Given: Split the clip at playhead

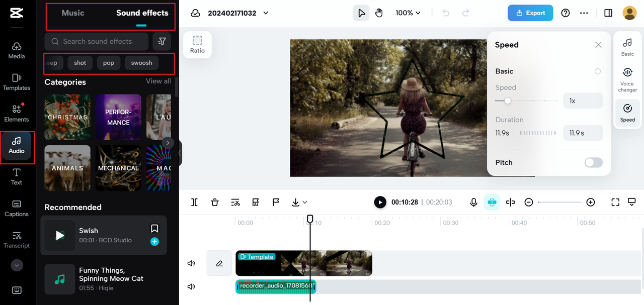Looking at the screenshot, I should click(x=194, y=202).
